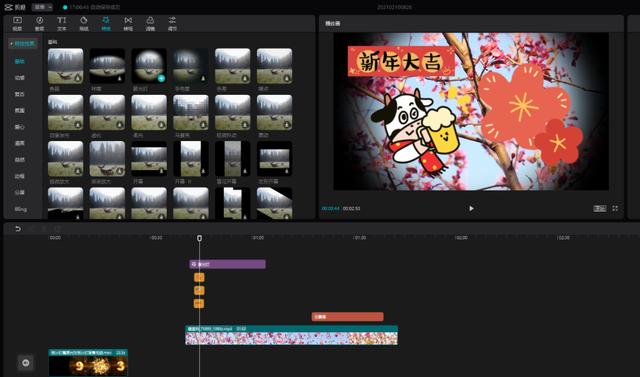Play the preview video
The height and width of the screenshot is (377, 640).
[x=471, y=208]
